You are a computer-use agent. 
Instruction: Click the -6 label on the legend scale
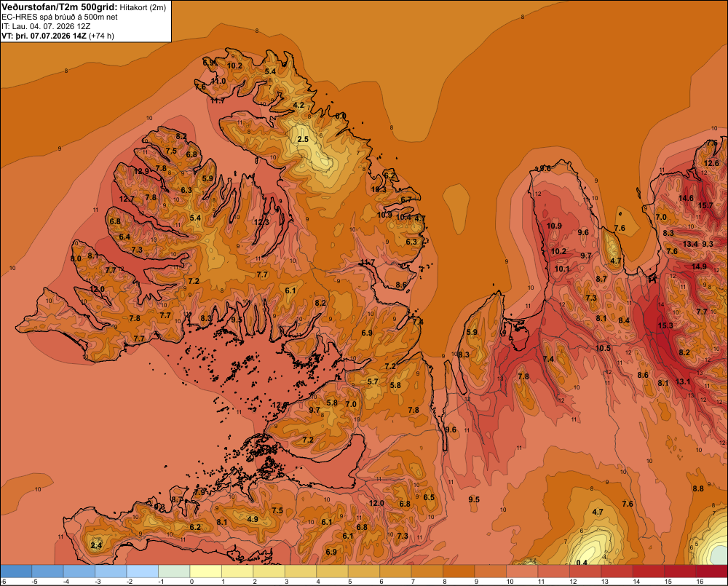pyautogui.click(x=3, y=582)
